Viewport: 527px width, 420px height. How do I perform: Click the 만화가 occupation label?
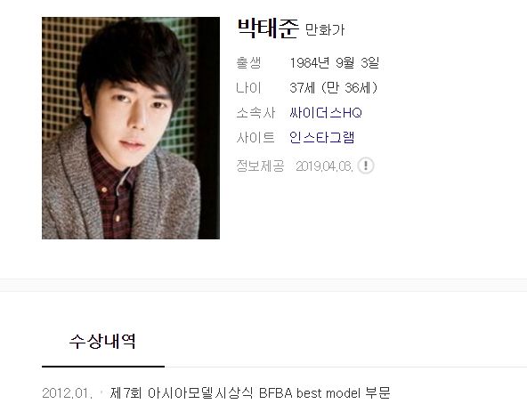click(325, 30)
